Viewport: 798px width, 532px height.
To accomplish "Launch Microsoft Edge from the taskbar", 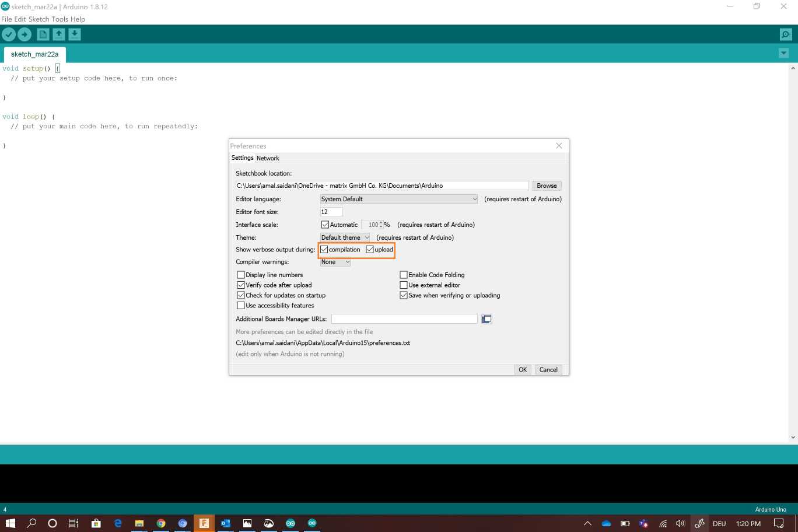I will pyautogui.click(x=118, y=523).
